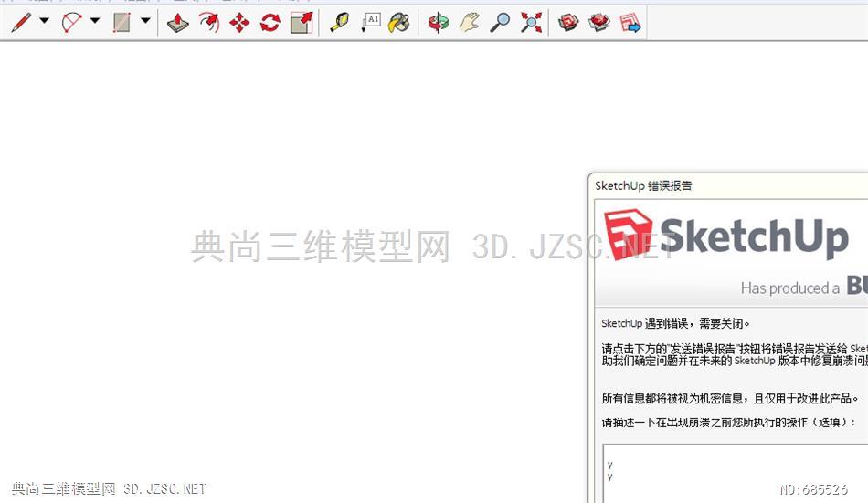Open the Rectangle shape tool dropdown arrow
The height and width of the screenshot is (503, 868).
point(145,21)
